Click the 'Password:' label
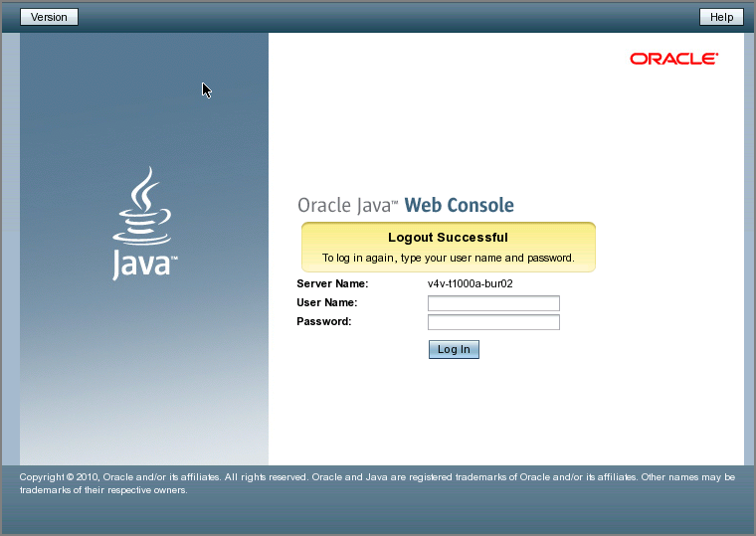Image resolution: width=756 pixels, height=536 pixels. 324,321
